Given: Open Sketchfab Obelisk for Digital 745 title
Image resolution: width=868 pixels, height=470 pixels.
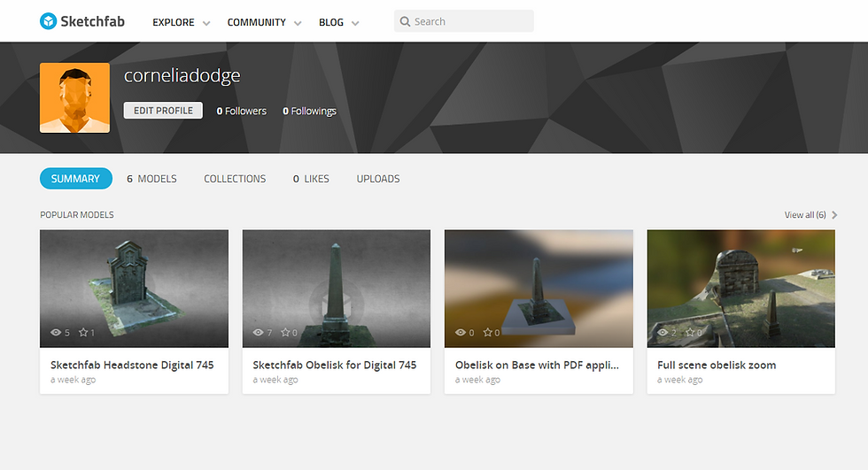Looking at the screenshot, I should point(335,365).
